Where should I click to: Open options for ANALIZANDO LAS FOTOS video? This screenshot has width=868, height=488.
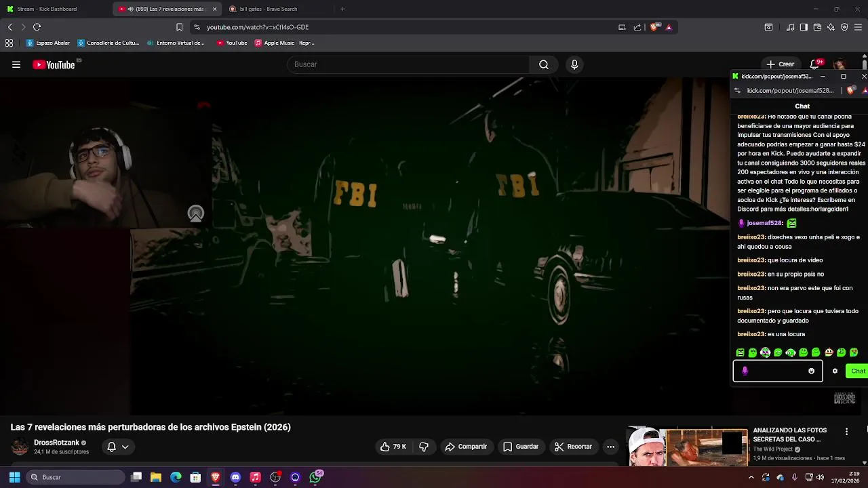[x=846, y=432]
